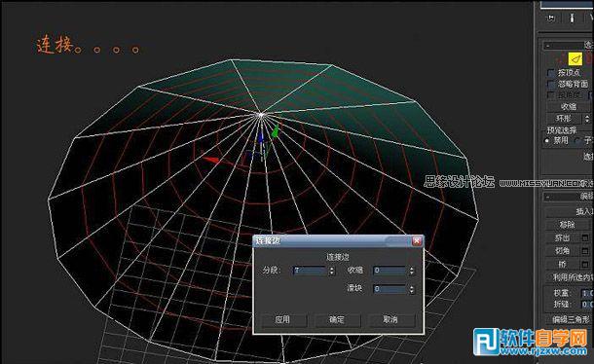Click the 切角 (Chamfer) button
Image resolution: width=594 pixels, height=364 pixels.
coord(563,251)
